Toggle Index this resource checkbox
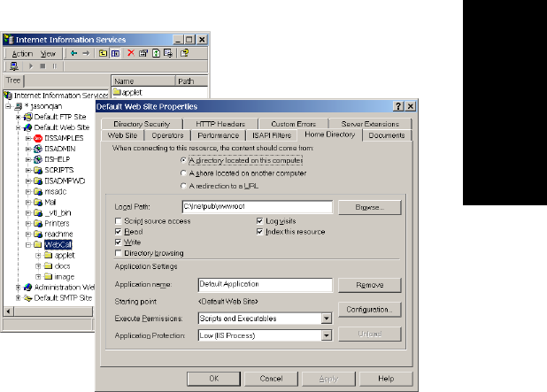 pos(259,232)
